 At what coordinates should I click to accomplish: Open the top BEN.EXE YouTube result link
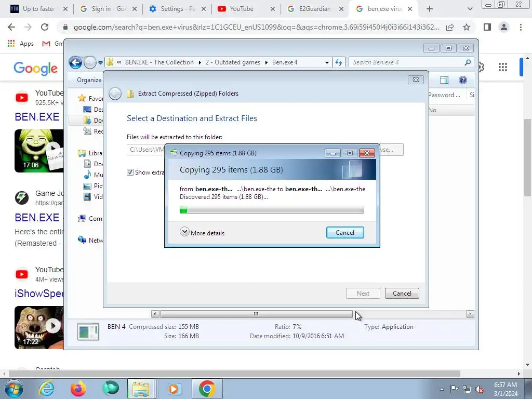37,117
